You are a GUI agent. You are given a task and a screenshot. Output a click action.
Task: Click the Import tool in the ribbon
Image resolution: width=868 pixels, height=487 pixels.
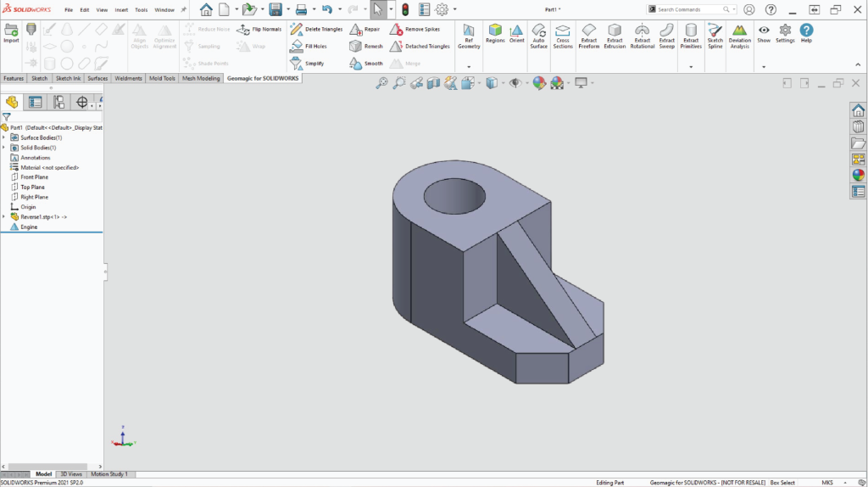click(11, 33)
